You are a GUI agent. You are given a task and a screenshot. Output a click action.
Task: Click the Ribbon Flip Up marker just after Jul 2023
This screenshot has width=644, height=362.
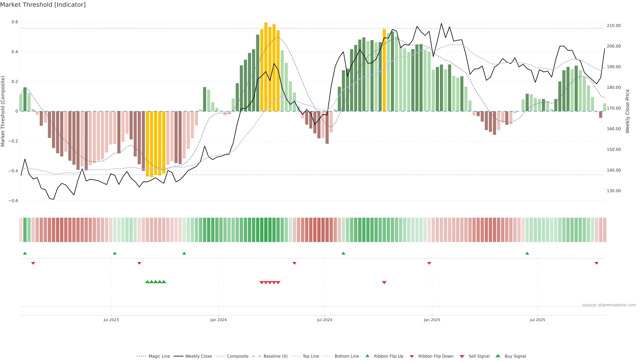pyautogui.click(x=115, y=253)
